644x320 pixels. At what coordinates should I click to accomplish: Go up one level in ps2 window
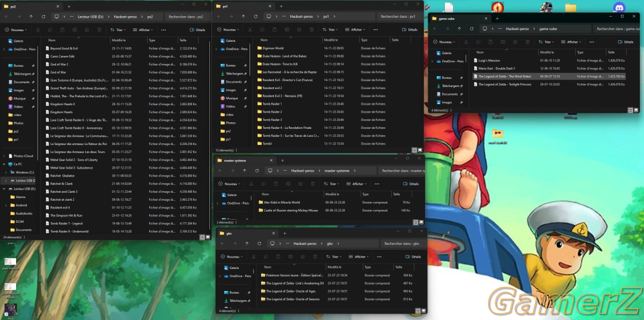(x=31, y=17)
